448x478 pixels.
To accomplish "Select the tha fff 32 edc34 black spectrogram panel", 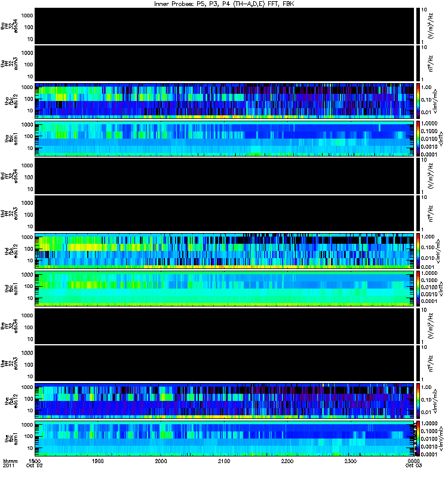I will (x=225, y=26).
